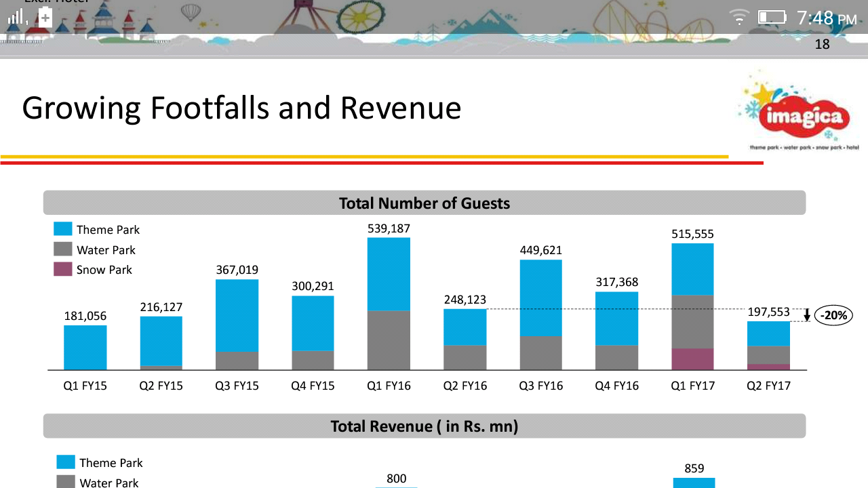Click the 515,555 value label
868x488 pixels.
(693, 234)
